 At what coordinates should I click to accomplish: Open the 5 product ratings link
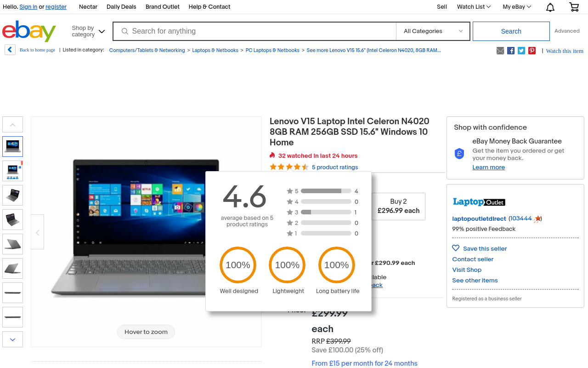(x=335, y=167)
